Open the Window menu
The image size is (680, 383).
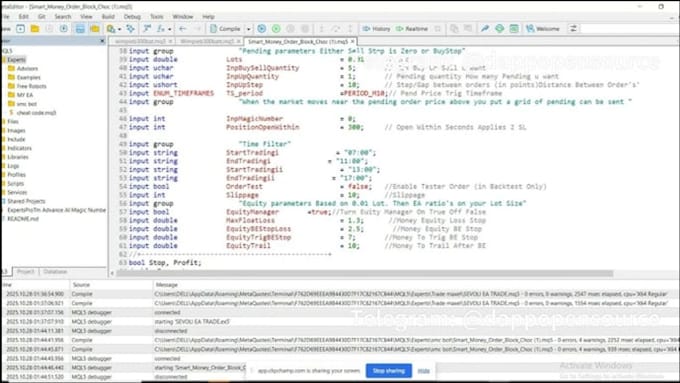(x=183, y=16)
